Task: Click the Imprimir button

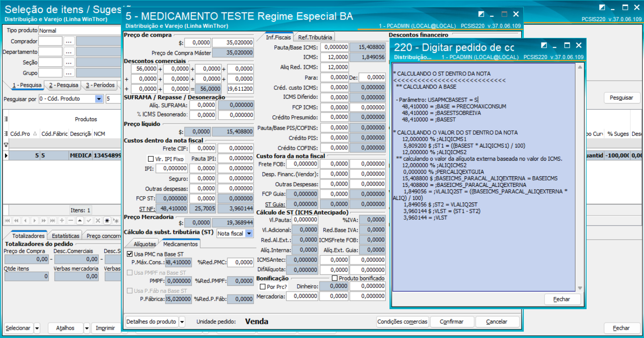Action: coord(105,328)
